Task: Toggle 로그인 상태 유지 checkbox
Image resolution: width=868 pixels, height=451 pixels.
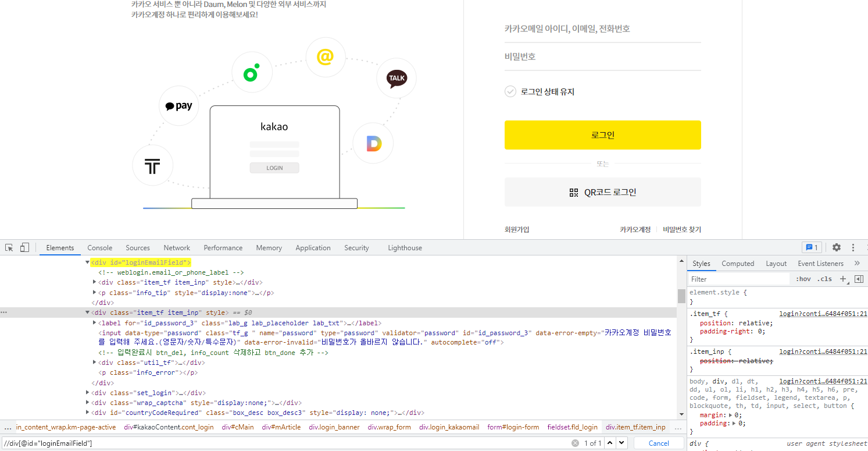Action: [x=510, y=91]
